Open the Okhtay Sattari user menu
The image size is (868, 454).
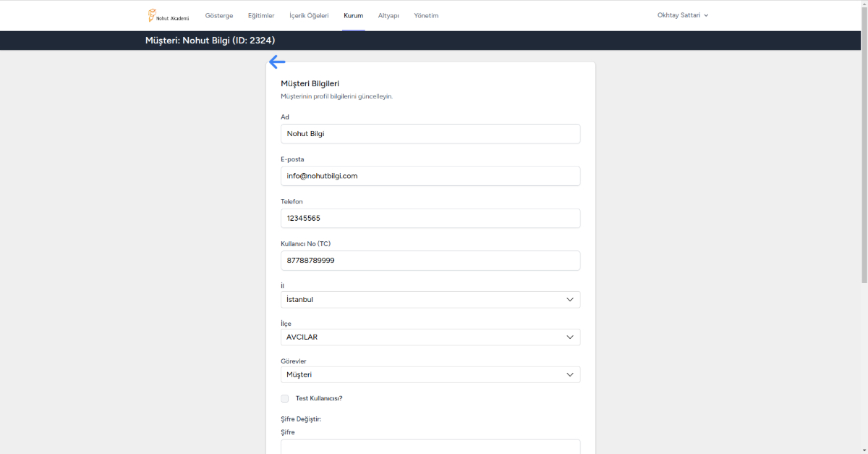point(682,15)
